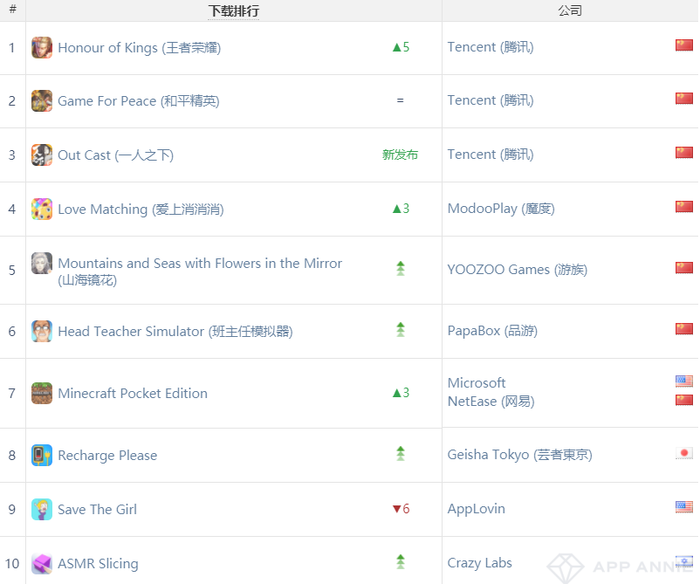700x584 pixels.
Task: Open Geisha Tokyo (芸者東京) company link
Action: coord(520,455)
